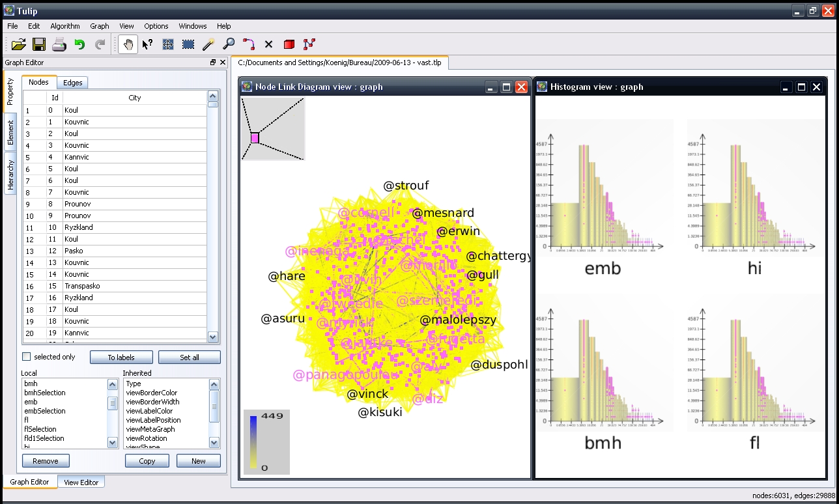Select the Transpasko city cell
This screenshot has width=839, height=504.
coord(135,286)
